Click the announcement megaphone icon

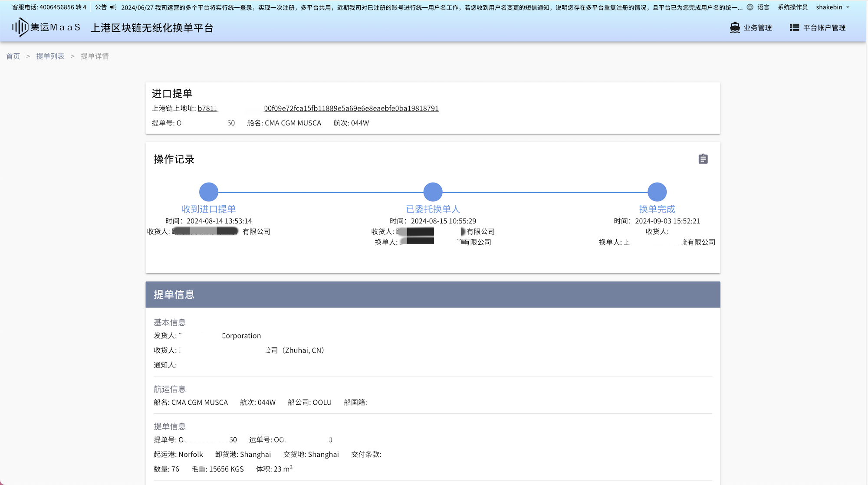point(113,7)
